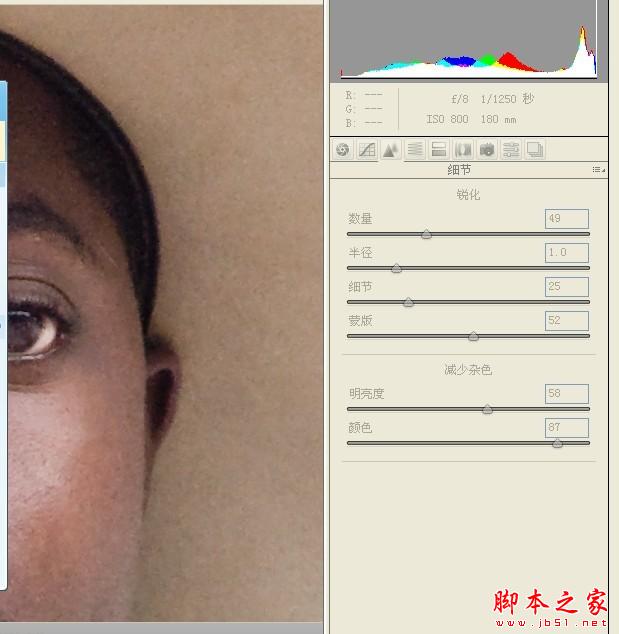
Task: Click the 180 mm focal length readout
Action: tap(498, 119)
